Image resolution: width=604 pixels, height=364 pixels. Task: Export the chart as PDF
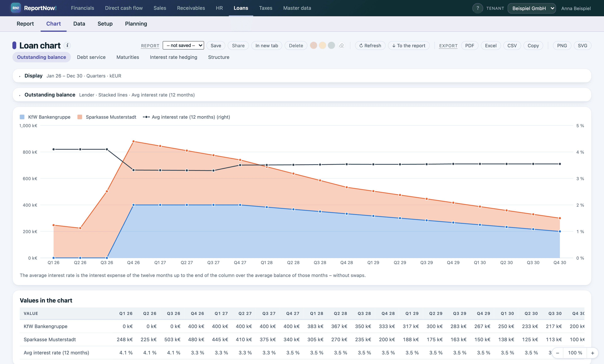coord(470,46)
